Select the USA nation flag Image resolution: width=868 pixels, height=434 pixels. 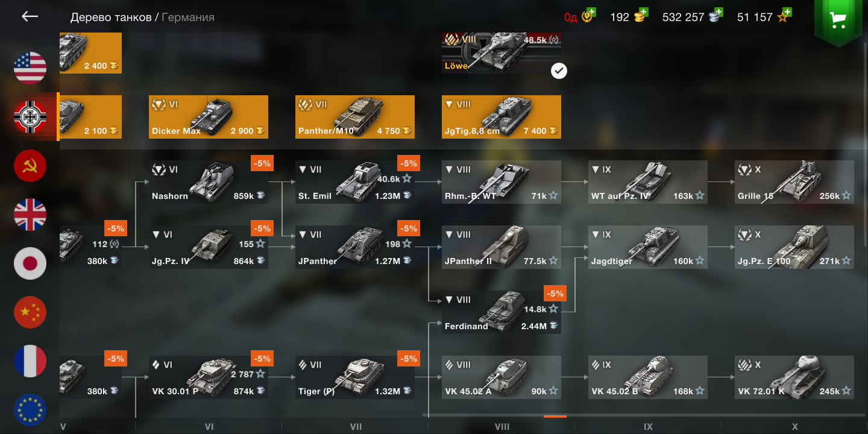(30, 68)
